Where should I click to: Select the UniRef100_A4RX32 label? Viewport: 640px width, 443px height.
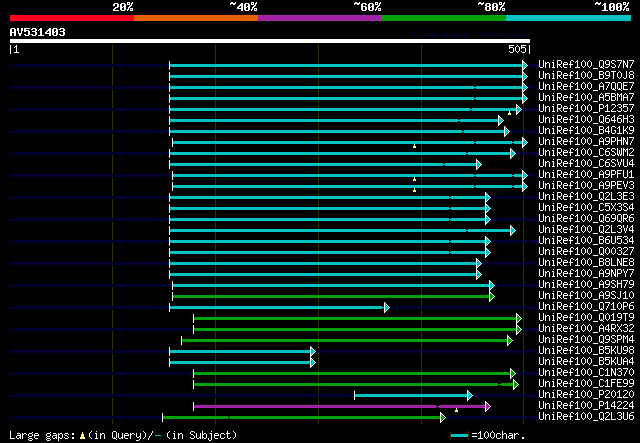click(x=586, y=329)
